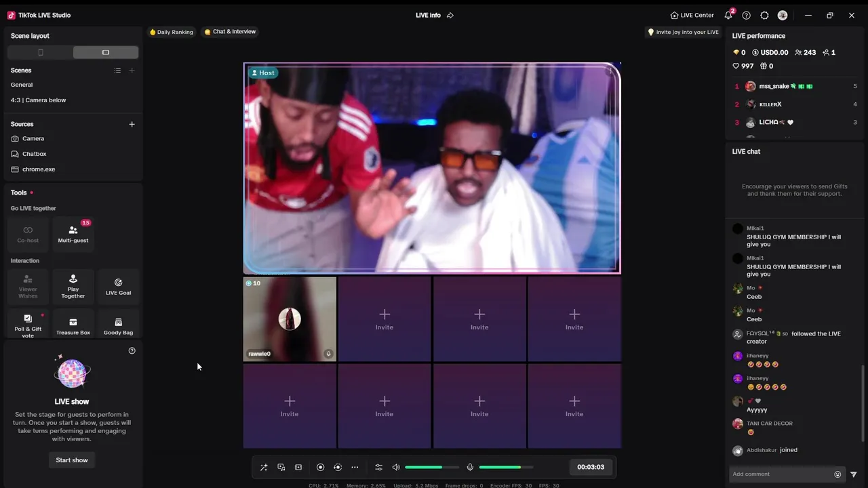The width and height of the screenshot is (868, 488).
Task: Click the Host label badge
Action: point(263,73)
